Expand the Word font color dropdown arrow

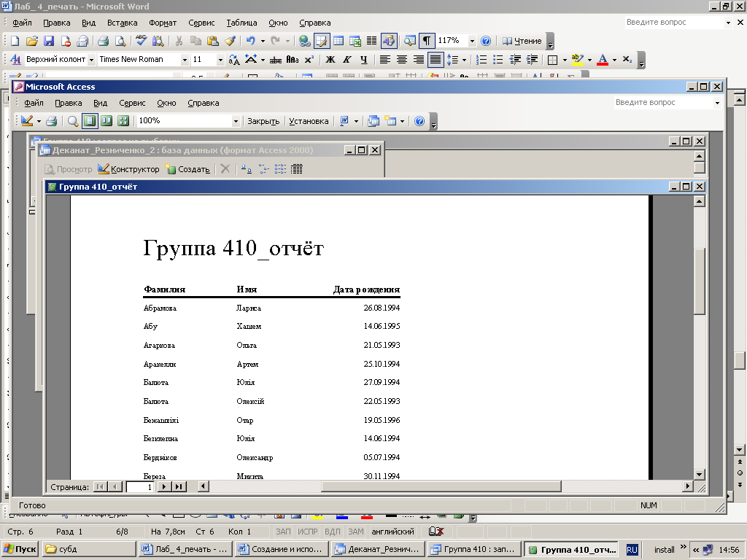614,60
